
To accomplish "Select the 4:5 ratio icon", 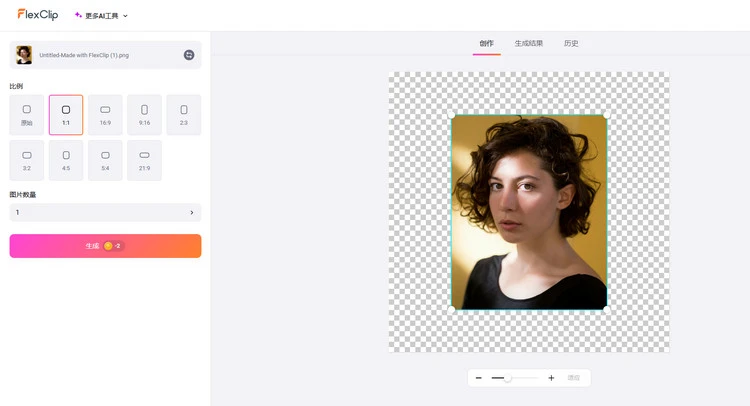I will coord(66,160).
